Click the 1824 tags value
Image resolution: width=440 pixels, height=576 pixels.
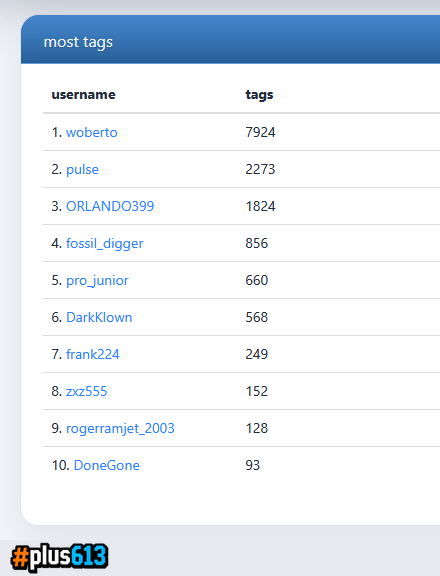point(260,206)
